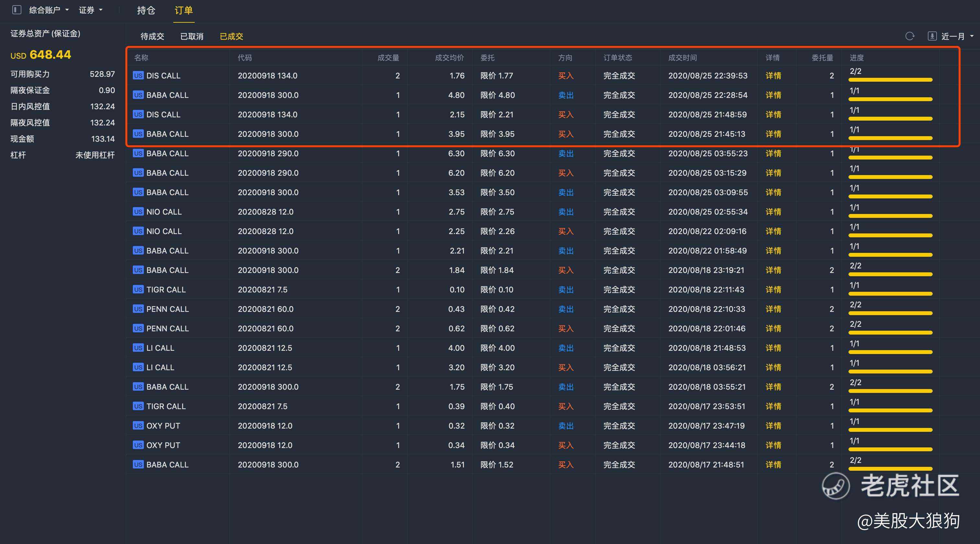Click 日内风控值 label
This screenshot has width=980, height=544.
tap(30, 107)
